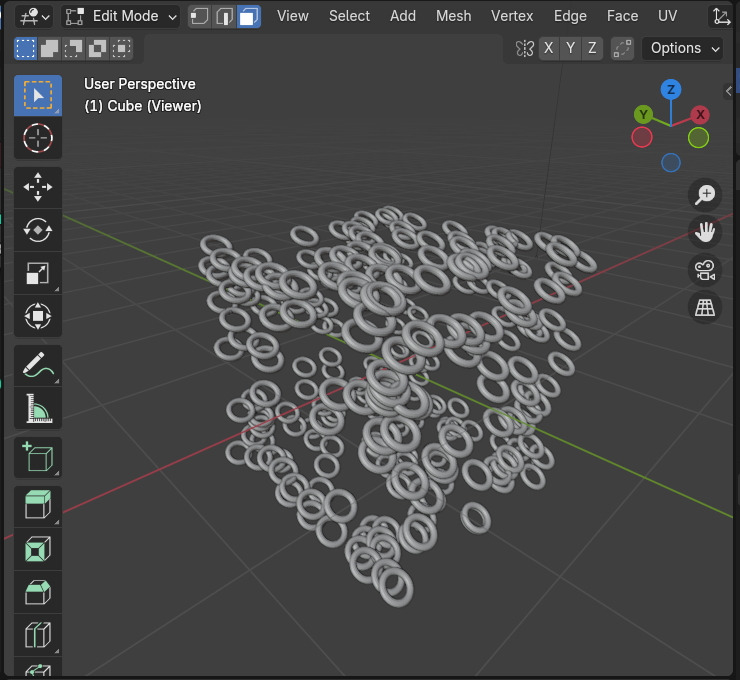Select the Measure tool

pos(38,409)
